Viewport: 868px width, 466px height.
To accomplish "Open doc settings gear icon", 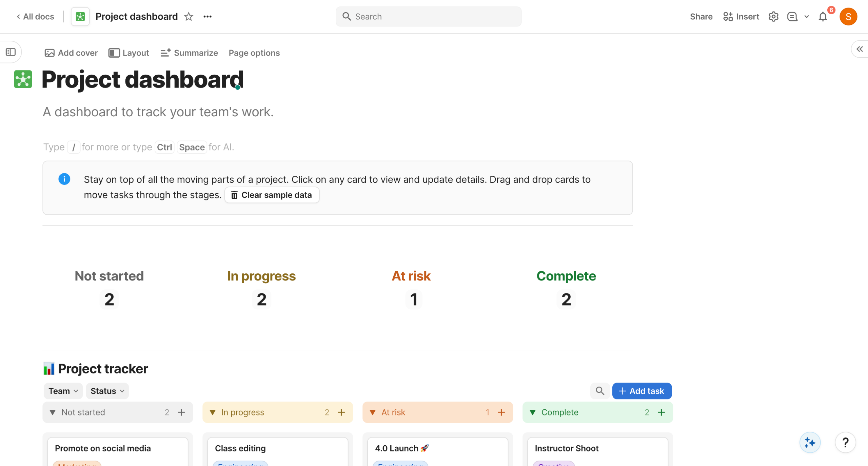I will [773, 17].
